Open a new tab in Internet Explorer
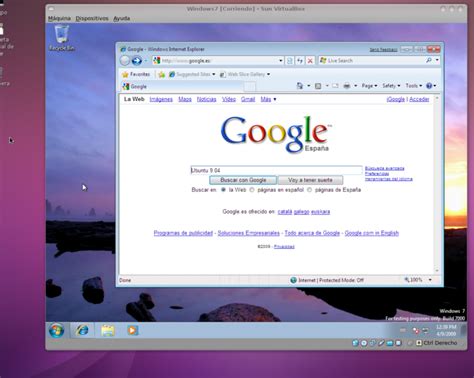The image size is (474, 378). click(250, 87)
